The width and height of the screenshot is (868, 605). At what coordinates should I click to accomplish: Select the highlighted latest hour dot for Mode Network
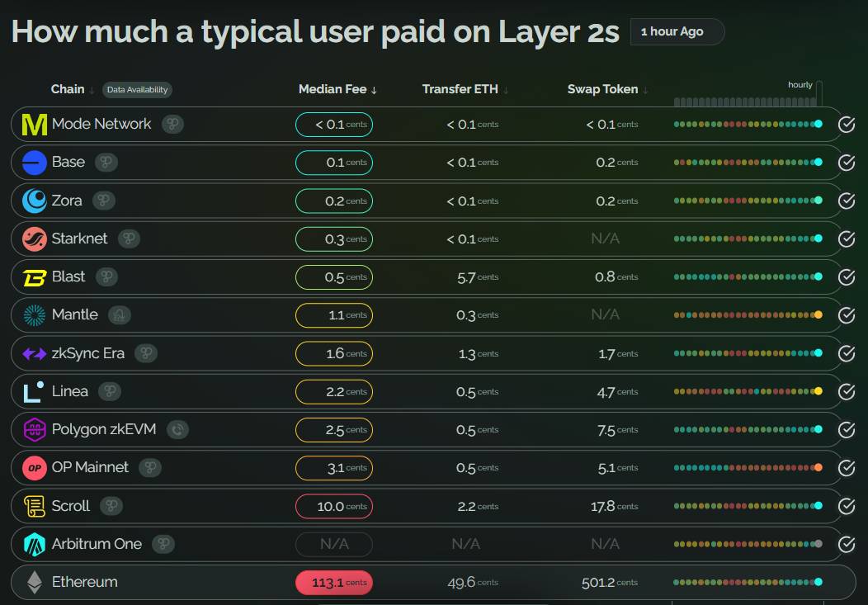click(818, 124)
